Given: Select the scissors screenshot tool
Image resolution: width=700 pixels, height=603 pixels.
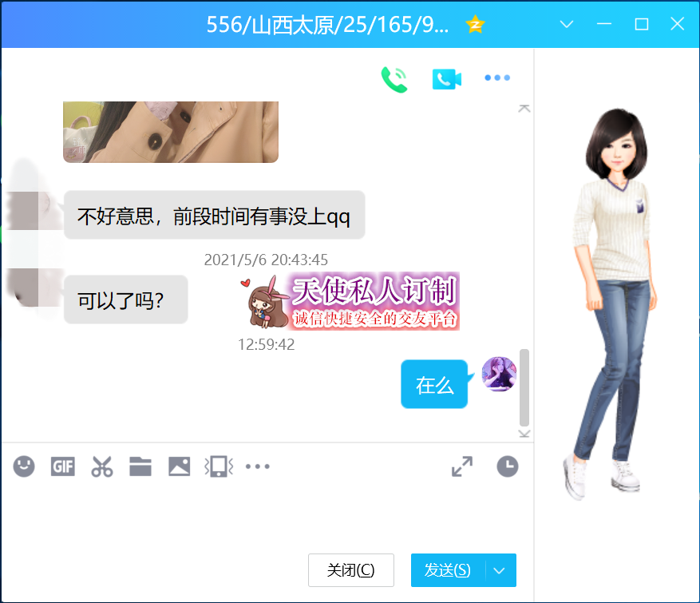Looking at the screenshot, I should tap(102, 466).
